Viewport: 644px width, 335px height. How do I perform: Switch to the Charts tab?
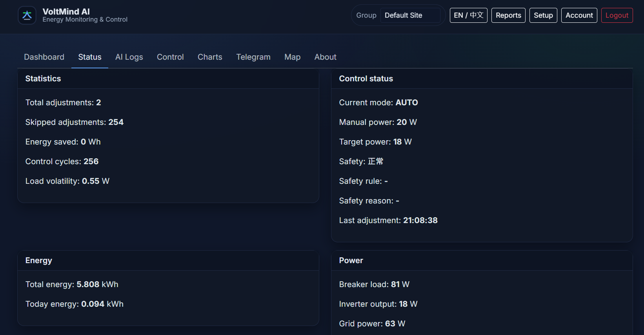(x=210, y=57)
